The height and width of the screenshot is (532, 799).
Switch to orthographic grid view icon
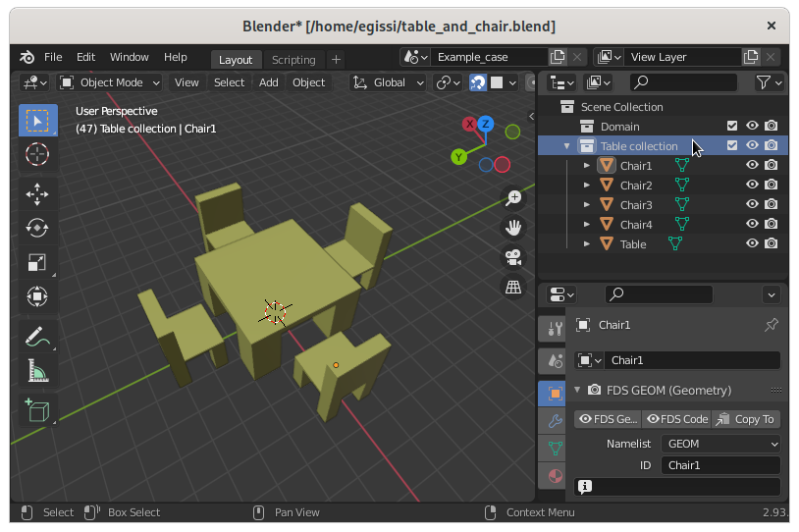coord(512,287)
